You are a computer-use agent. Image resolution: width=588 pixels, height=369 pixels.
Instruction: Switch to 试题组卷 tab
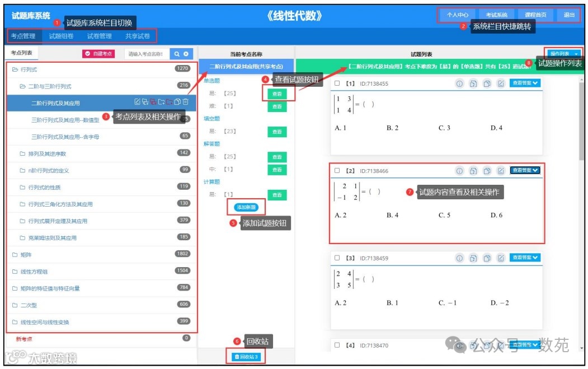click(x=61, y=36)
